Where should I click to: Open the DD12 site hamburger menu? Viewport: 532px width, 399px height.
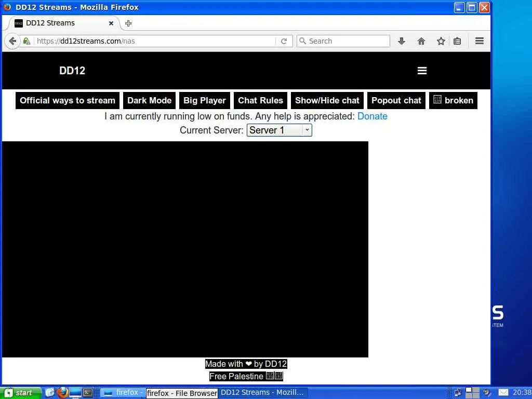422,71
